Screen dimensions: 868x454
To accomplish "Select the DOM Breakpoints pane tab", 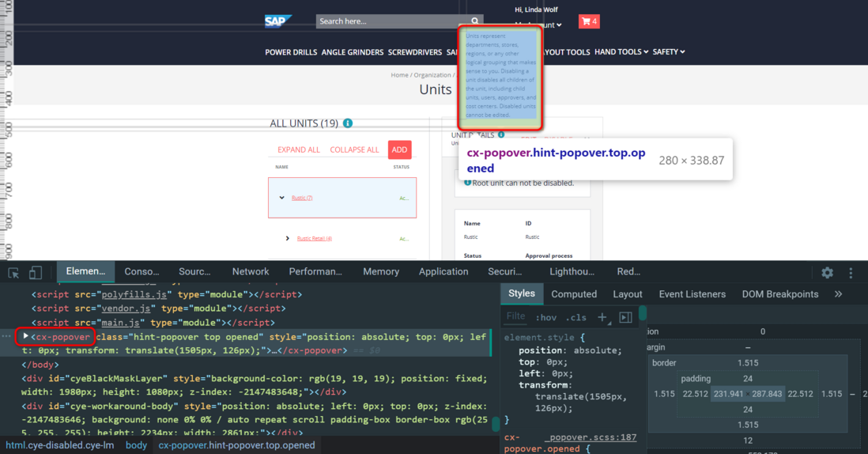I will pos(780,294).
